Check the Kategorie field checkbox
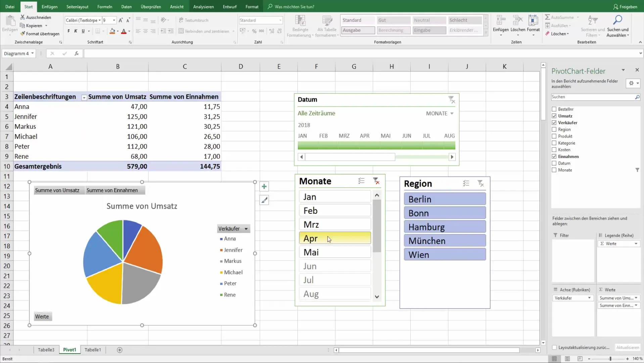This screenshot has height=363, width=644. click(554, 143)
